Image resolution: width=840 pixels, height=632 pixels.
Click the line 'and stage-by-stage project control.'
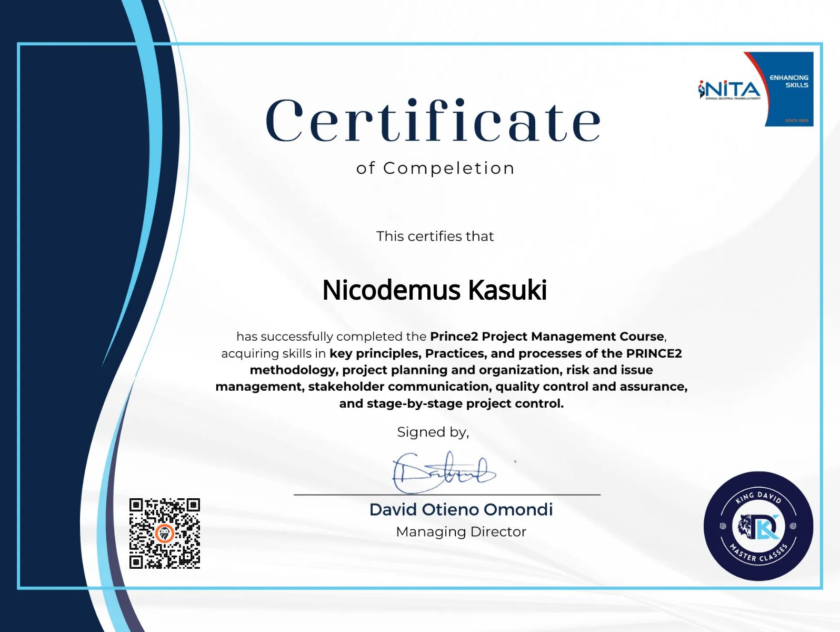(452, 403)
